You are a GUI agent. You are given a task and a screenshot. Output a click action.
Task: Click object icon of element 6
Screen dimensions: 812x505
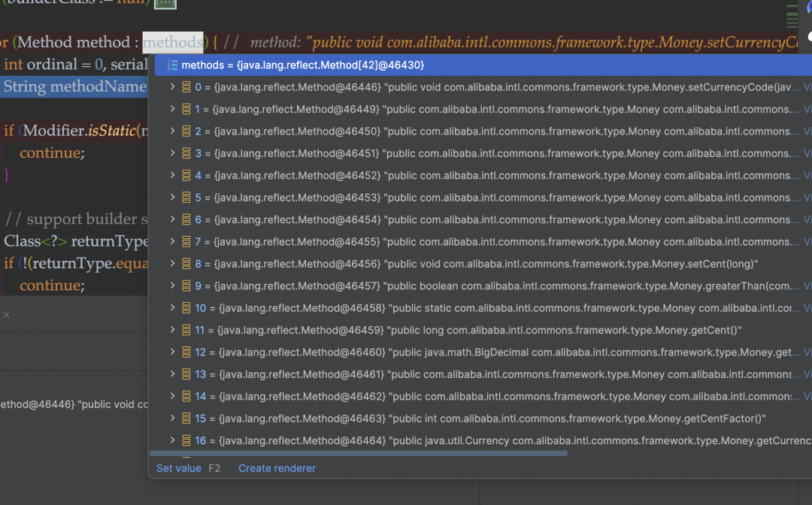point(186,219)
